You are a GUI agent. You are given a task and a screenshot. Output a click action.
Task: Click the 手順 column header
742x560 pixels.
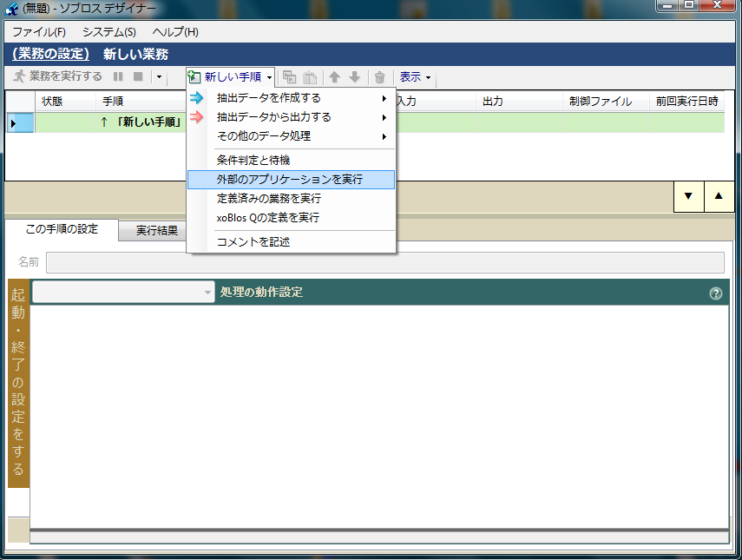tap(141, 102)
